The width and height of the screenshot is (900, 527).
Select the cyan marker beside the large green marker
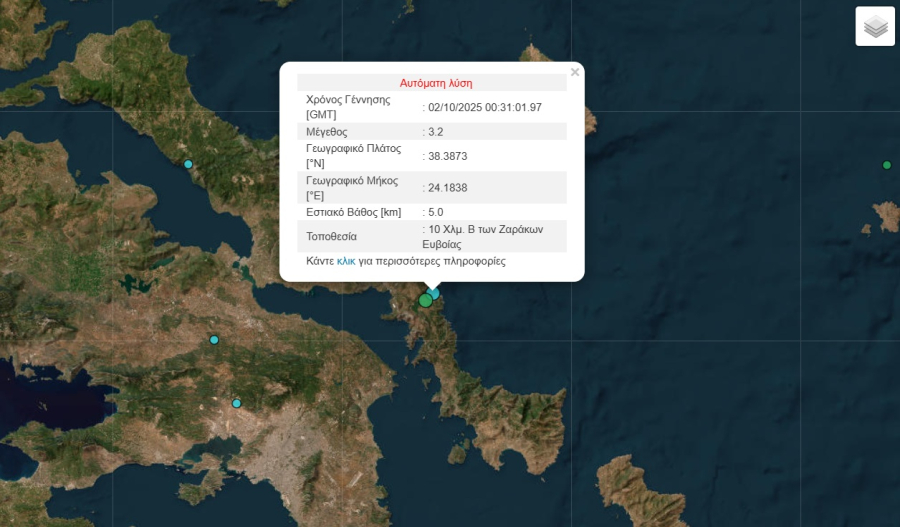tap(435, 293)
